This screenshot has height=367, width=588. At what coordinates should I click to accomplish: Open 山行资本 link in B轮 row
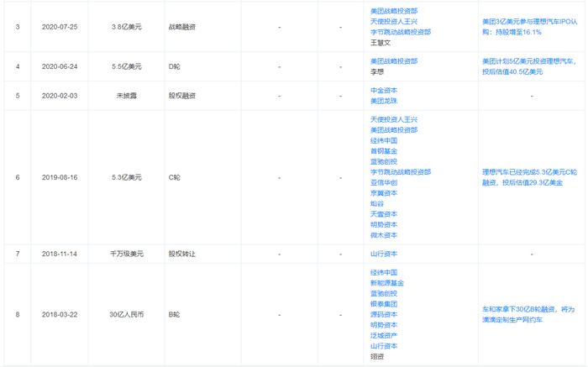point(384,346)
